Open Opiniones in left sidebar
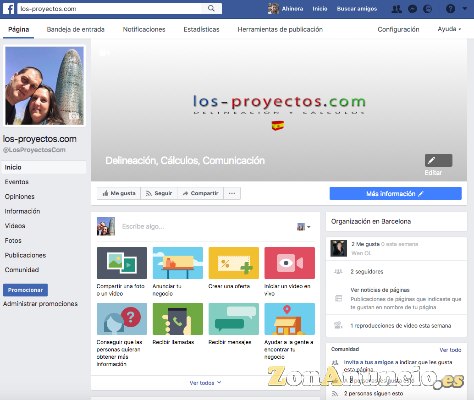The height and width of the screenshot is (400, 474). click(x=20, y=197)
